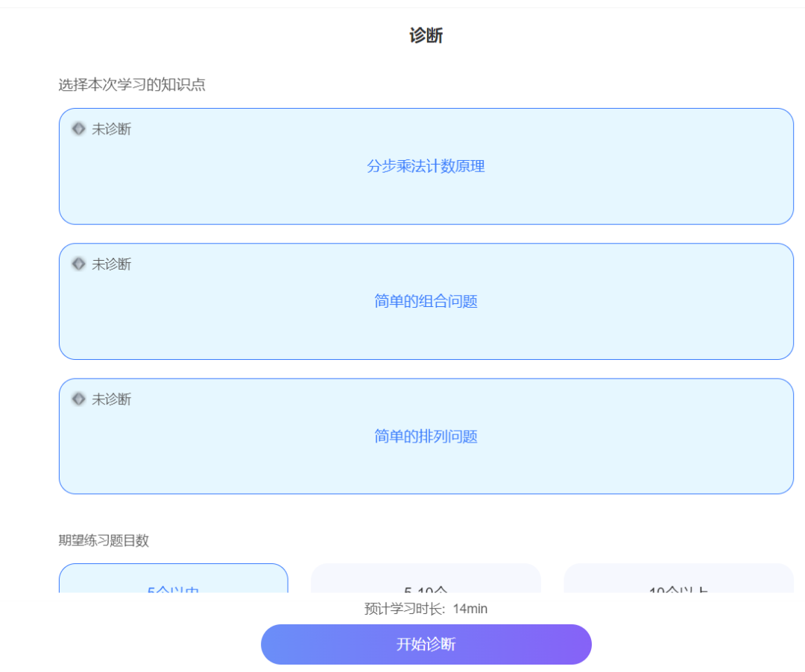Click the 14min estimated duration value

pyautogui.click(x=470, y=609)
